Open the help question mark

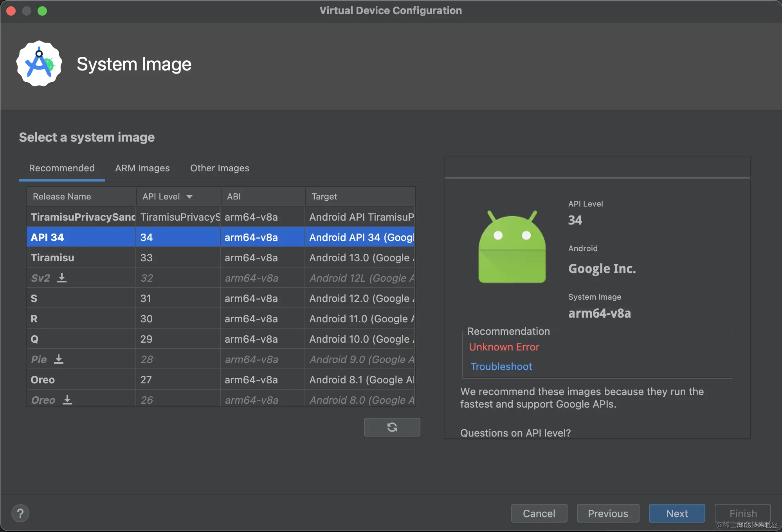20,513
